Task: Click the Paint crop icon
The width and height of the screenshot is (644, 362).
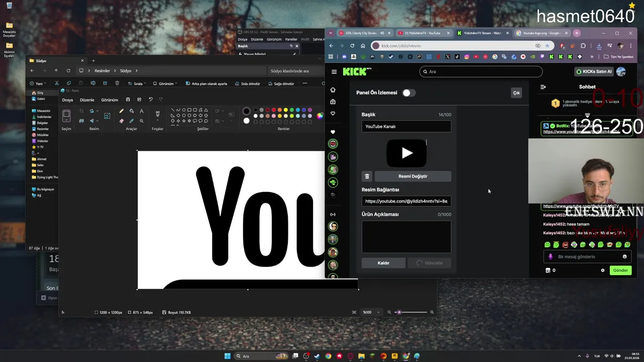Action: coord(82,111)
